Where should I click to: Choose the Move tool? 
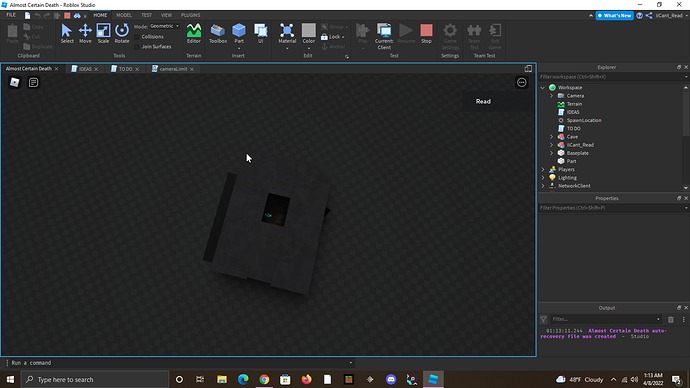coord(85,33)
